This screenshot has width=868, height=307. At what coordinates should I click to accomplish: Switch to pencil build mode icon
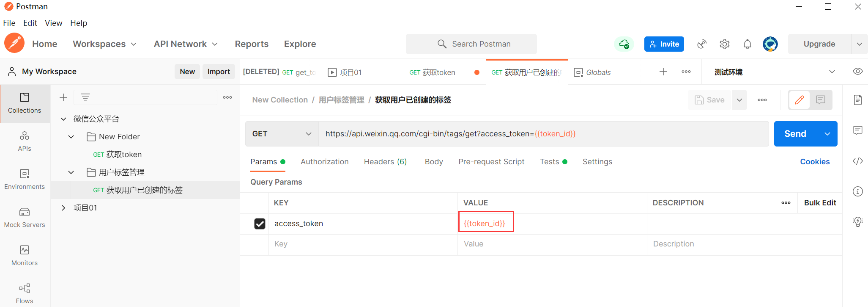click(800, 100)
